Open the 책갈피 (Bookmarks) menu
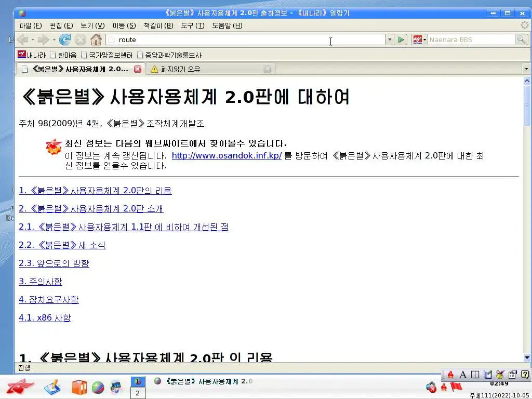The height and width of the screenshot is (399, 532). click(158, 25)
